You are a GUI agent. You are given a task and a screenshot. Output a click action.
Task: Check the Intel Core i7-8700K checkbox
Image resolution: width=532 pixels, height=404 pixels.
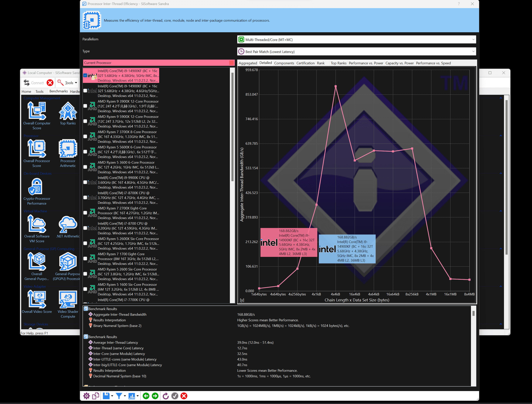pyautogui.click(x=85, y=197)
